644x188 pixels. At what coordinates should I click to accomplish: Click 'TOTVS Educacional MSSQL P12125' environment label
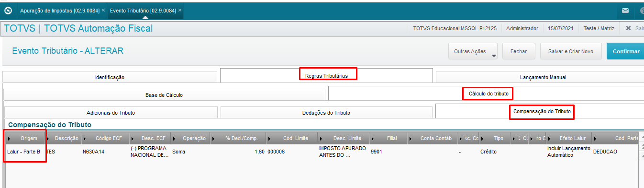click(x=455, y=28)
